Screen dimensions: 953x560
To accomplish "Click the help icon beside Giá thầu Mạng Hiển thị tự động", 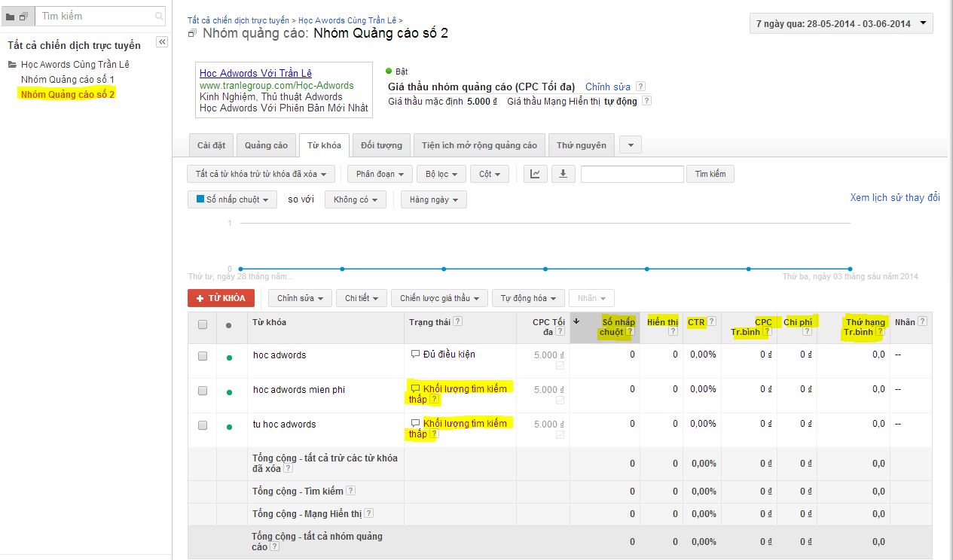I will [x=646, y=101].
